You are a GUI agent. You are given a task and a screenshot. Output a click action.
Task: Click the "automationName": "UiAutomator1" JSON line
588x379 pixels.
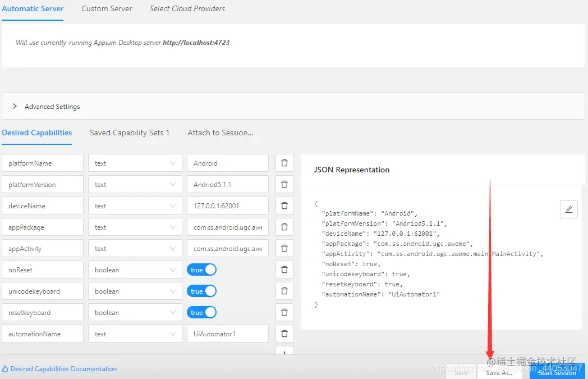click(380, 294)
